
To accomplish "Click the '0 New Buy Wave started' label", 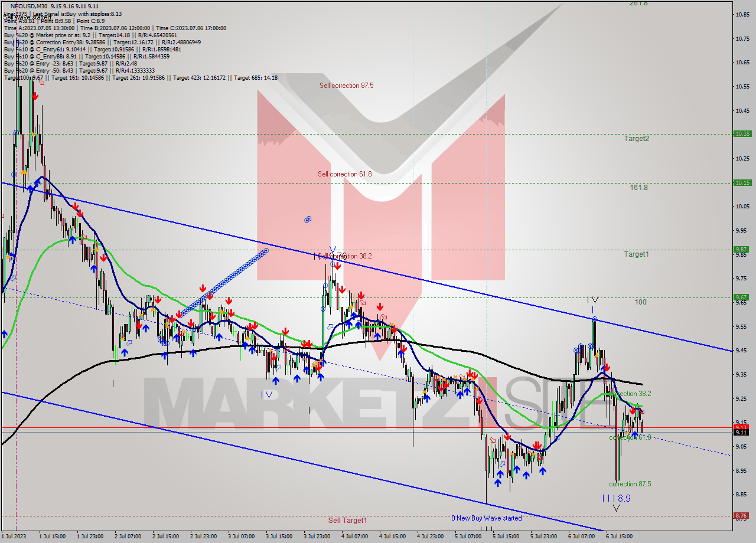I will [487, 518].
